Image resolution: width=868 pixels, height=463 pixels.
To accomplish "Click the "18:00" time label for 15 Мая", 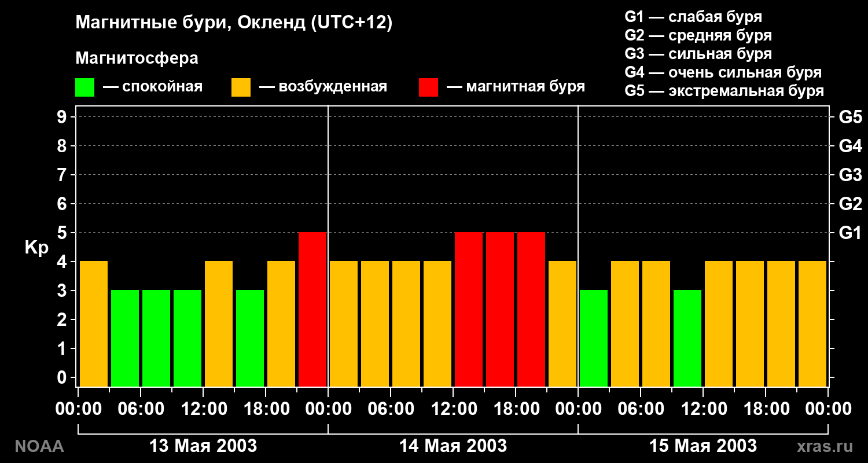I will [x=766, y=409].
